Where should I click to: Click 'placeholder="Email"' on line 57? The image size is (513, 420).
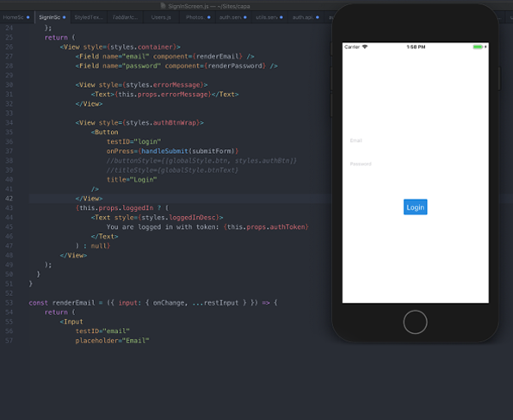coord(112,341)
